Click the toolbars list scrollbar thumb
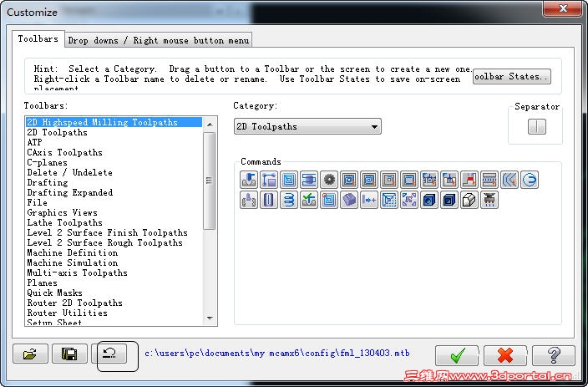The image size is (588, 387). click(210, 181)
